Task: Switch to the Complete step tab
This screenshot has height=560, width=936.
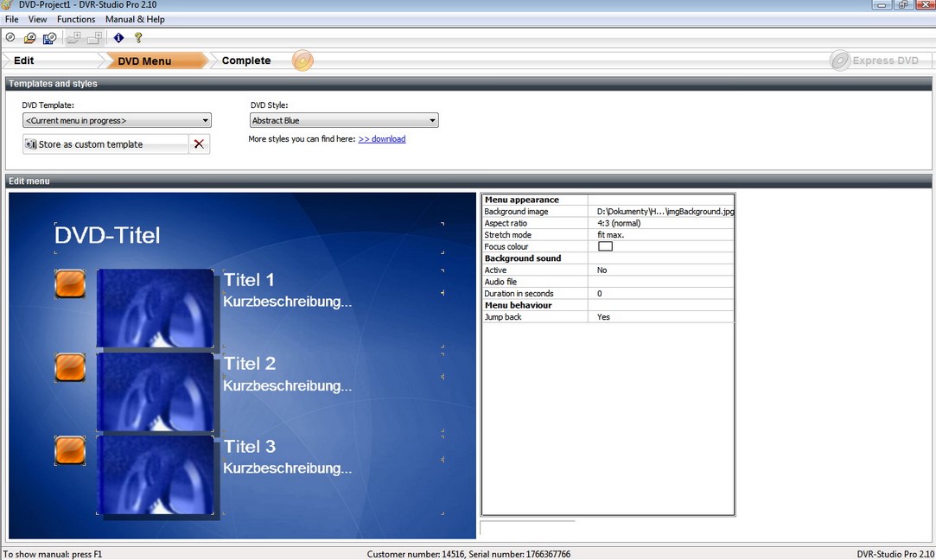Action: [246, 60]
